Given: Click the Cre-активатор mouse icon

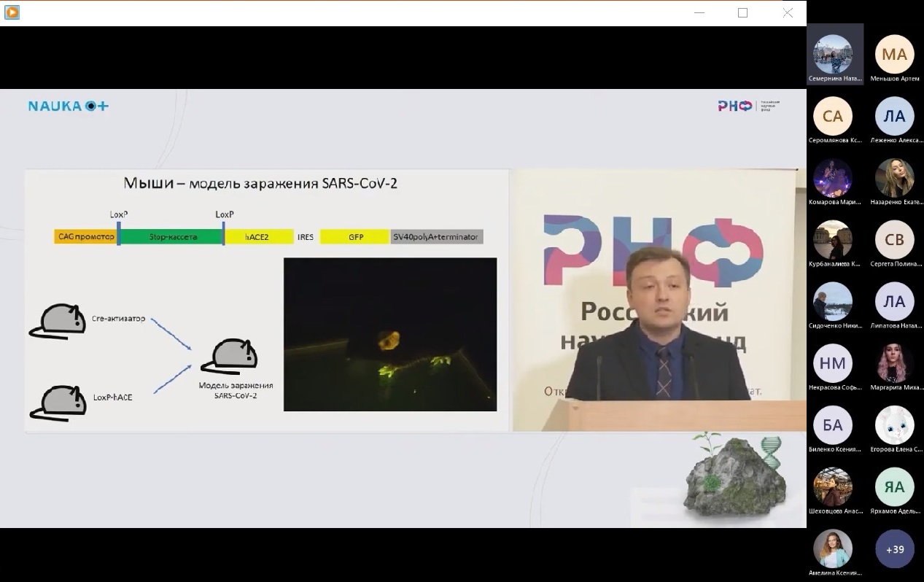Looking at the screenshot, I should point(58,322).
